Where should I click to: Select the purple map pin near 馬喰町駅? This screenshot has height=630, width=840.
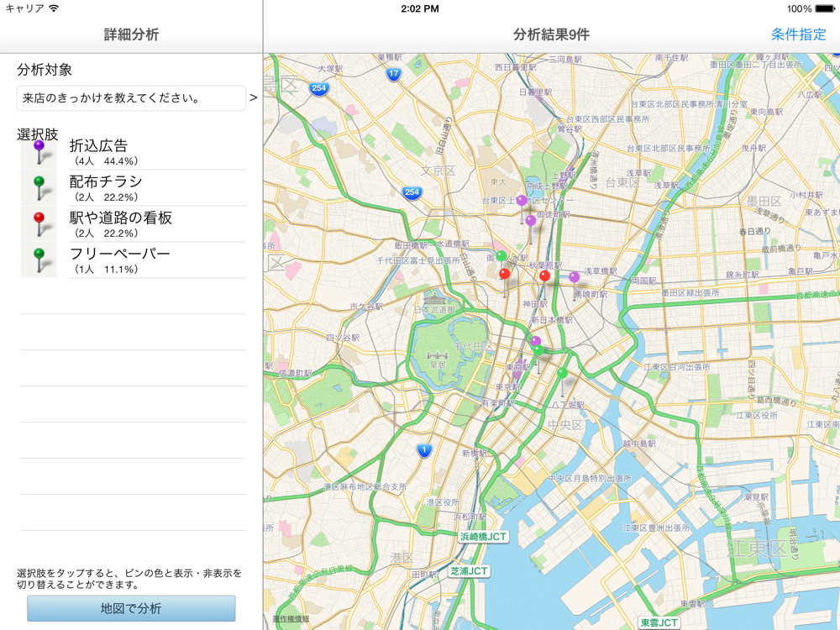click(575, 277)
